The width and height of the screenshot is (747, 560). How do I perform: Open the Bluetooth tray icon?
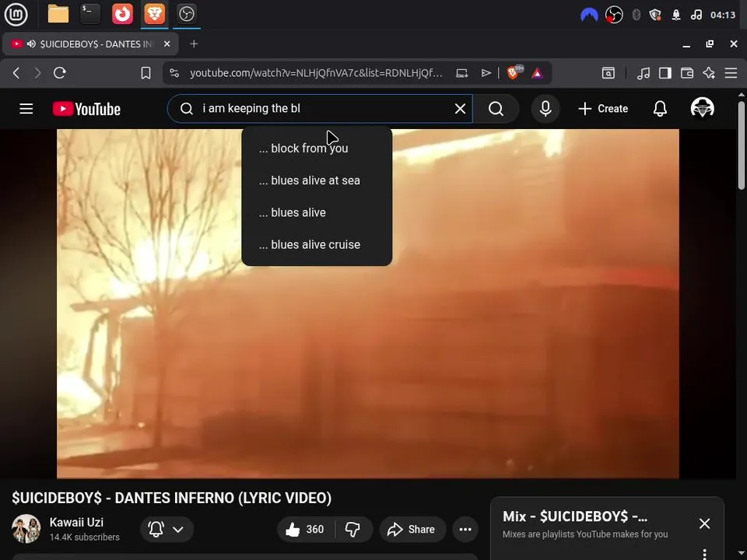636,16
